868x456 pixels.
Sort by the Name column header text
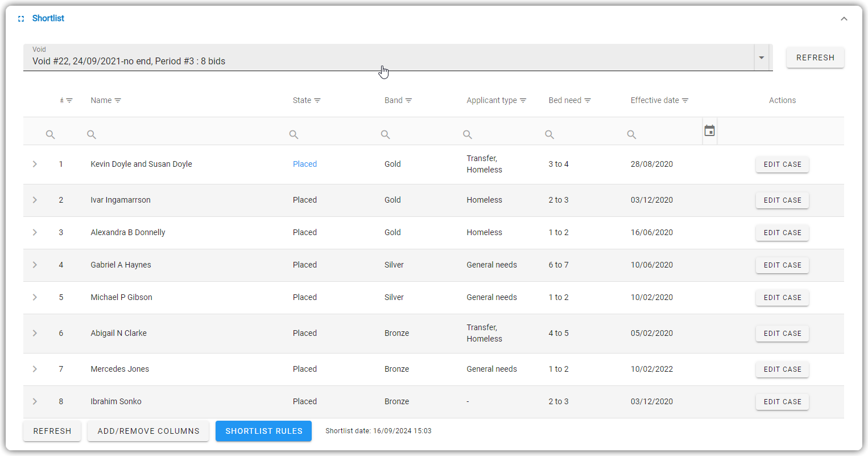[101, 100]
